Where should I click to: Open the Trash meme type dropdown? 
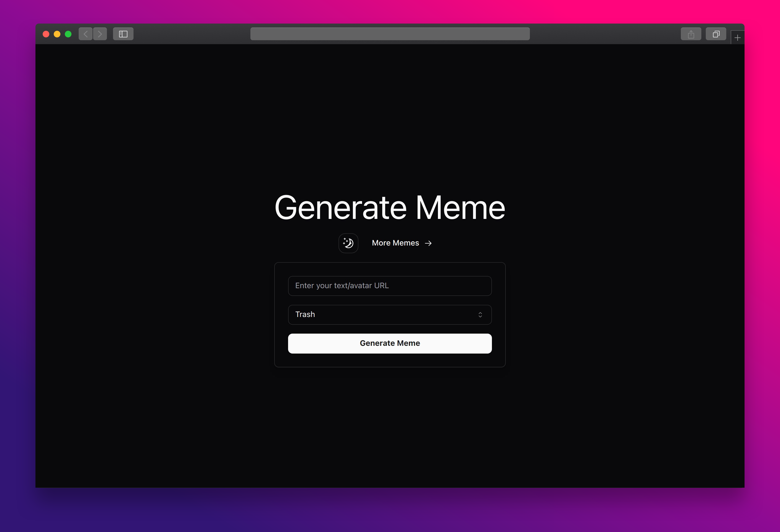[390, 314]
